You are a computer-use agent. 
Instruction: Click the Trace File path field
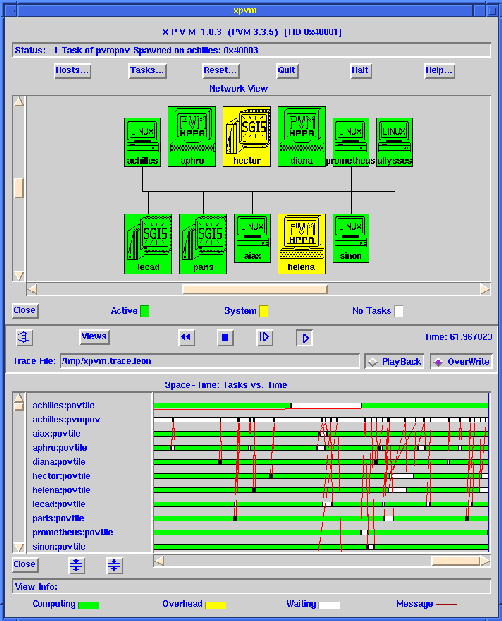(x=209, y=361)
